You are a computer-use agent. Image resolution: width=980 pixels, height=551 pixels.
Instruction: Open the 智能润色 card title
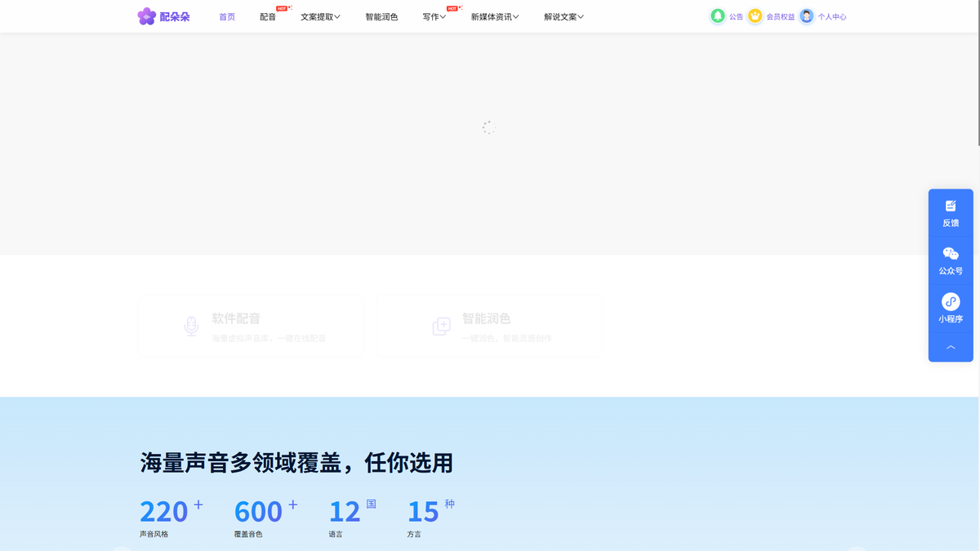click(486, 318)
